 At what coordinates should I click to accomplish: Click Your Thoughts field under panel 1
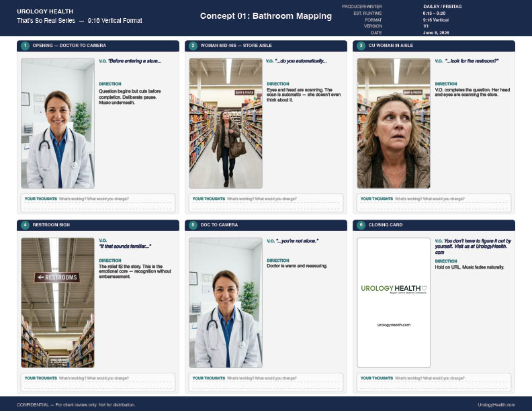[x=98, y=203]
